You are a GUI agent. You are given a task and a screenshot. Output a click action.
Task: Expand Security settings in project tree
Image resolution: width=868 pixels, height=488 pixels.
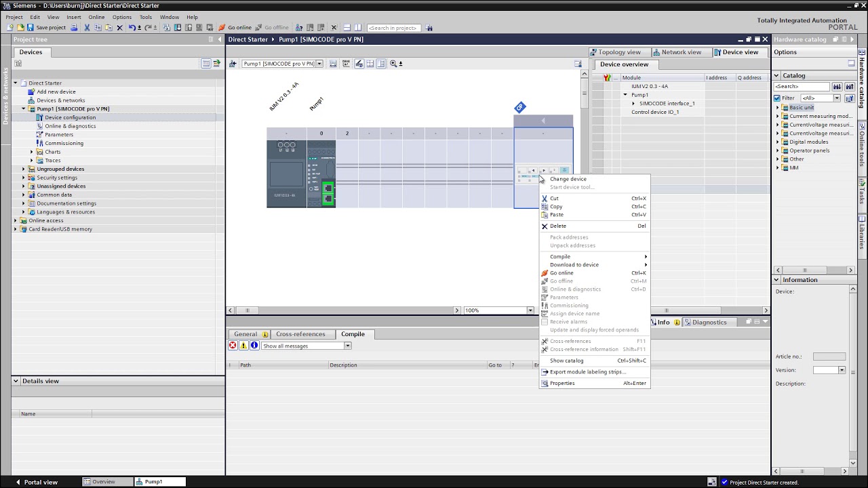click(x=23, y=178)
